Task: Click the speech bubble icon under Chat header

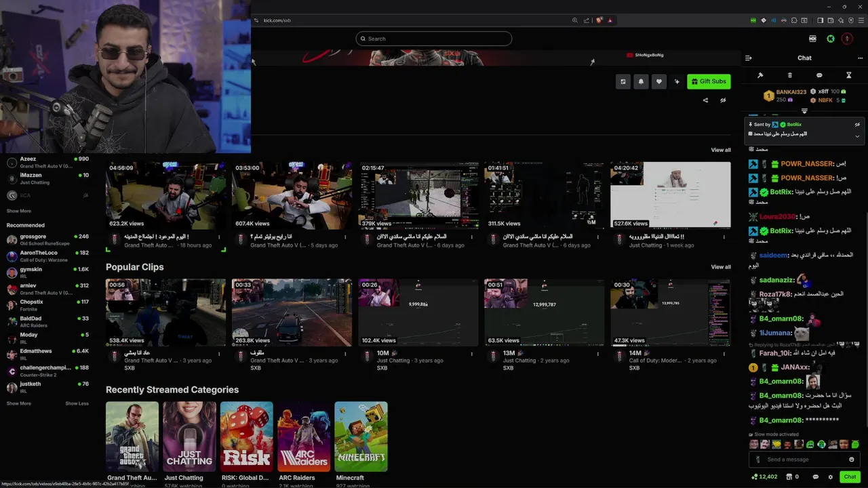Action: [x=819, y=75]
